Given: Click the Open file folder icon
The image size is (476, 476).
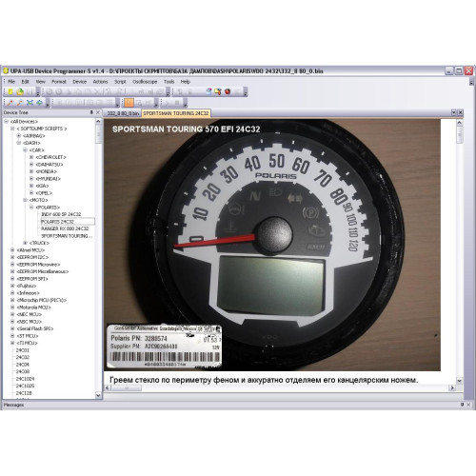Looking at the screenshot, I should (20, 91).
